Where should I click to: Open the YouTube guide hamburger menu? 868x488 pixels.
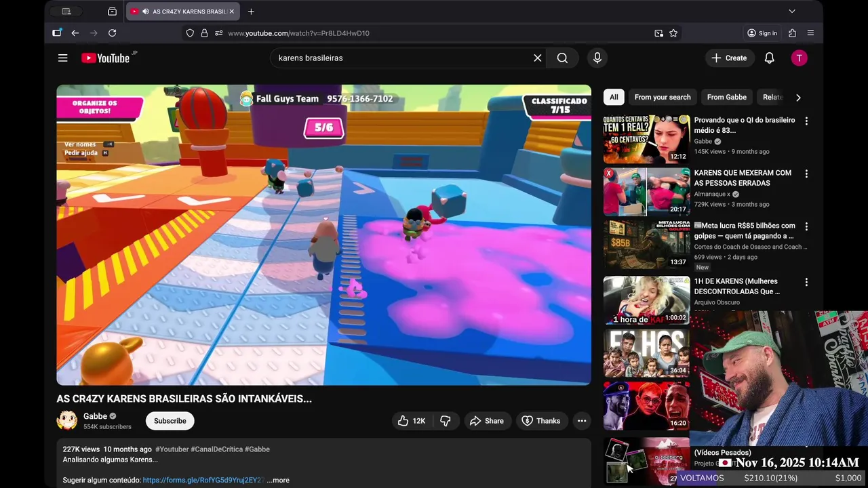(x=62, y=58)
